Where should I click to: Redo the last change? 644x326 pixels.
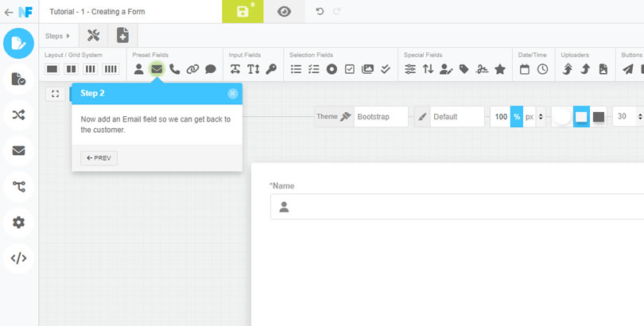click(x=337, y=11)
